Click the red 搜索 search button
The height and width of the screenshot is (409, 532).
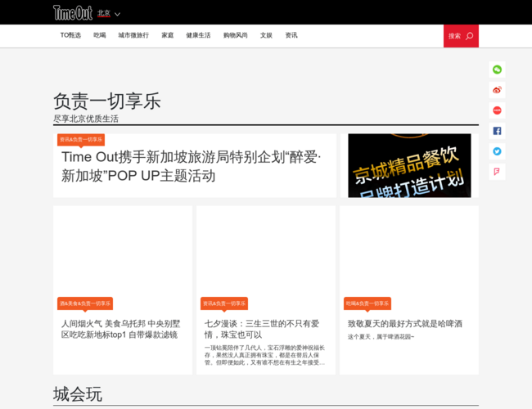click(461, 36)
